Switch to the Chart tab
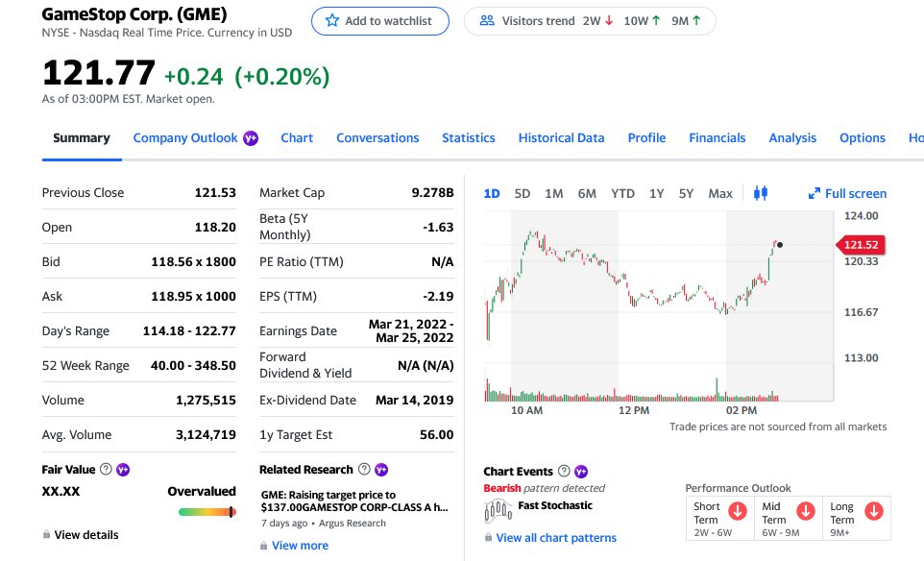924x561 pixels. (297, 138)
